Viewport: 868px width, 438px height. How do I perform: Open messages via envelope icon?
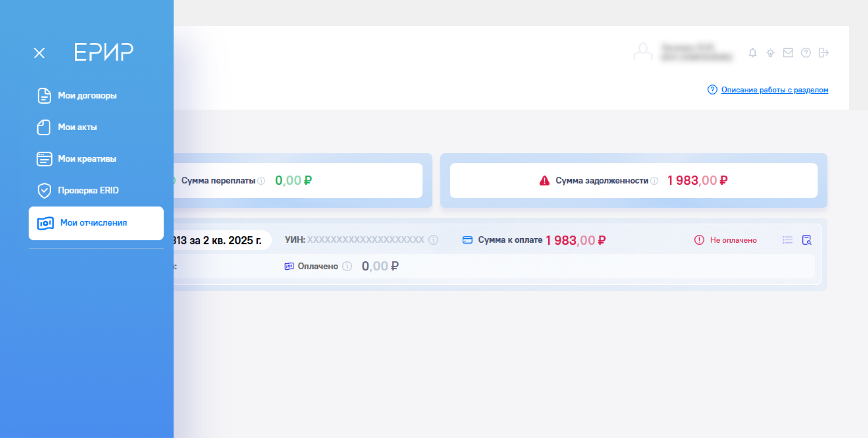(788, 53)
